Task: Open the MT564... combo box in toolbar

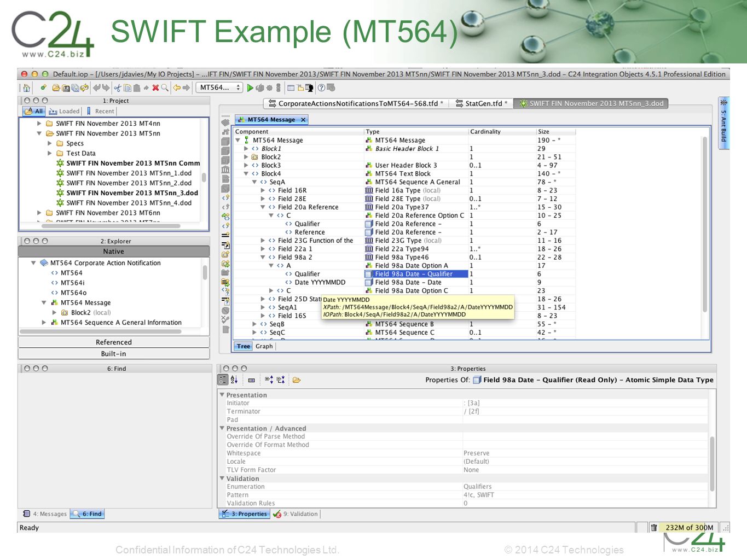Action: (219, 87)
